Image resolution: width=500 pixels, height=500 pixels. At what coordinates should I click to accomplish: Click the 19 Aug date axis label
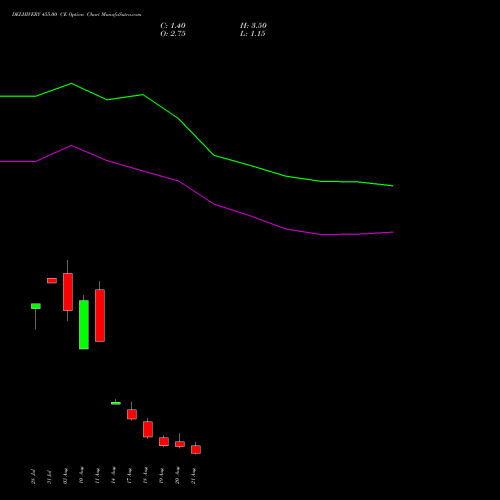pos(161,475)
